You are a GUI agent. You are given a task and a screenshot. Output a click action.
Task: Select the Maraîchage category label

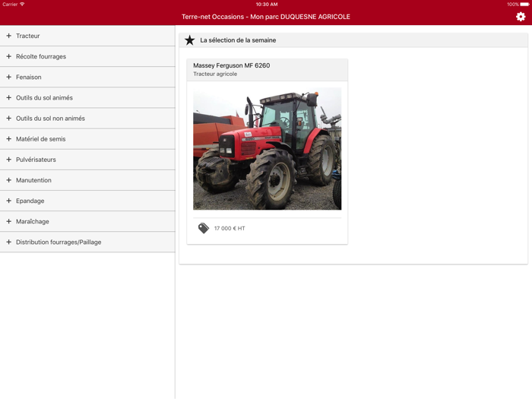(33, 222)
